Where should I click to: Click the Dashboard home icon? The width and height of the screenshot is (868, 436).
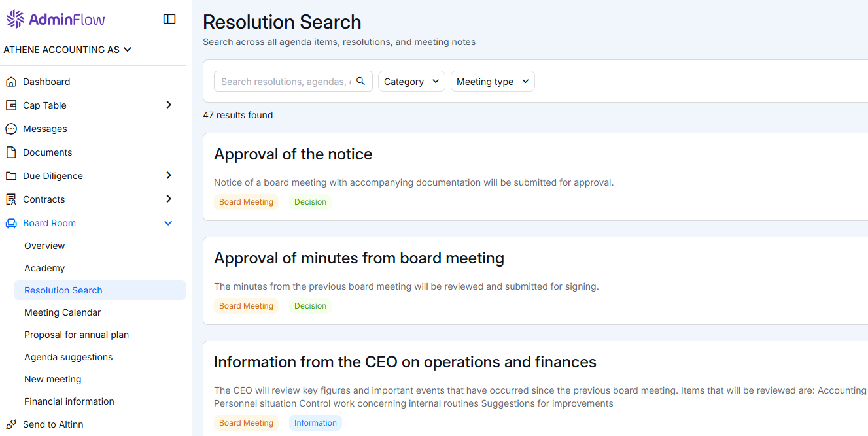pos(10,82)
